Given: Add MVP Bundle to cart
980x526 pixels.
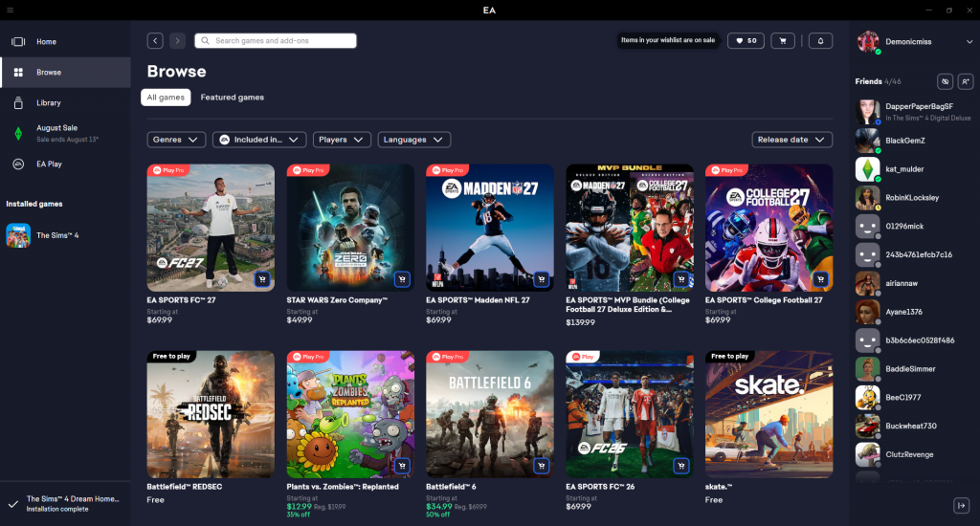Looking at the screenshot, I should pyautogui.click(x=681, y=279).
